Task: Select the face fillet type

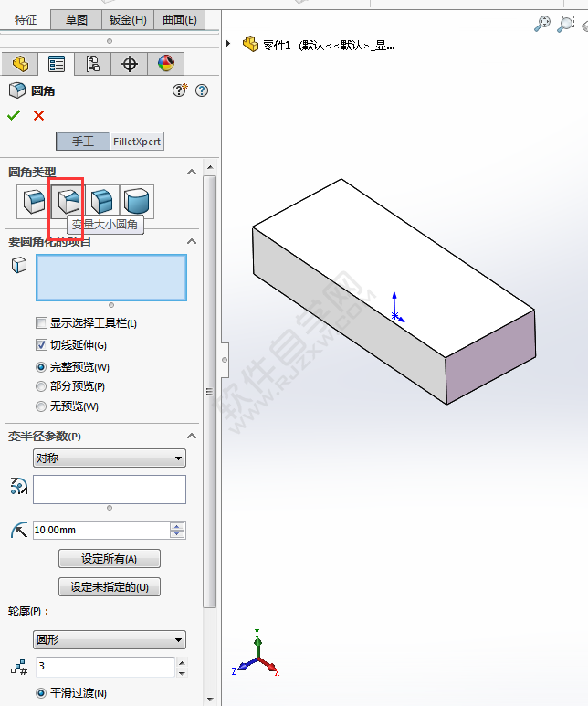Action: (x=102, y=201)
